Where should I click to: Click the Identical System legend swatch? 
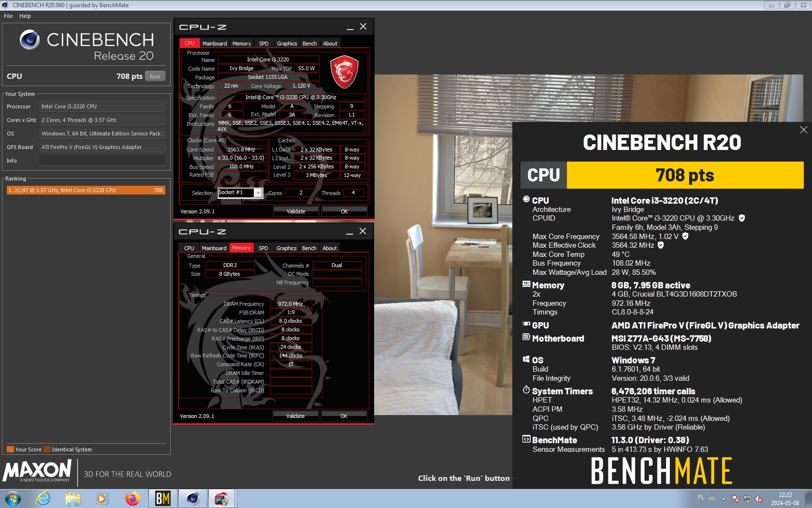[47, 449]
